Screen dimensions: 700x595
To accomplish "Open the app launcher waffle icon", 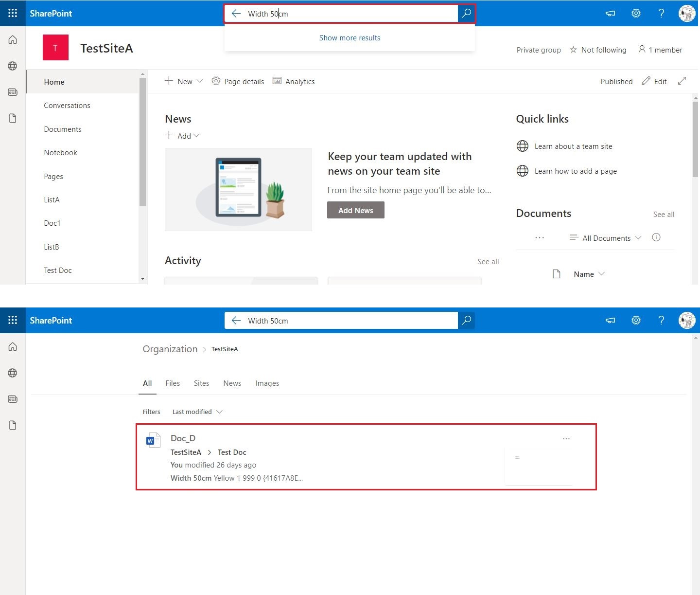I will pyautogui.click(x=13, y=13).
